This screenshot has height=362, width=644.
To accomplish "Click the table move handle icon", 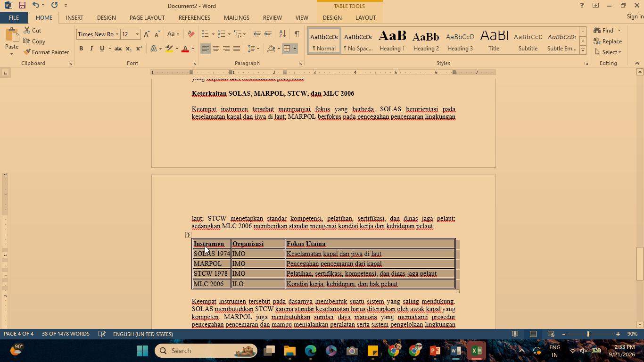I will (x=188, y=235).
